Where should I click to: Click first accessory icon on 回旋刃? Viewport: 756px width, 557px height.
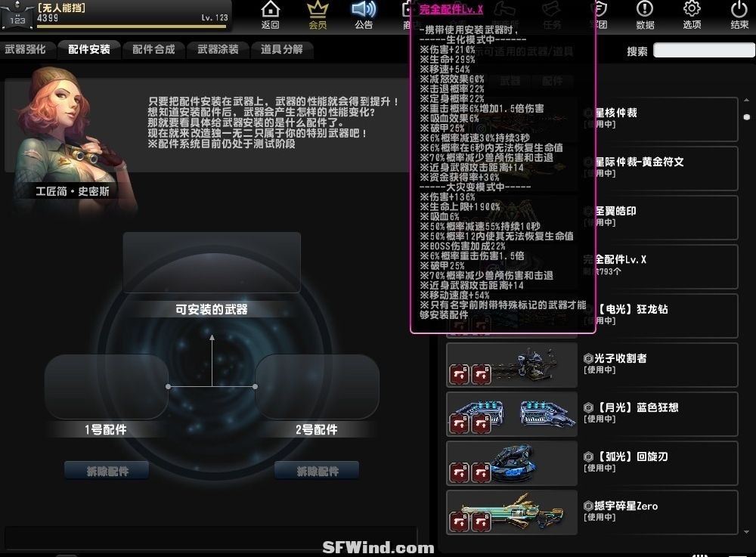pyautogui.click(x=459, y=472)
